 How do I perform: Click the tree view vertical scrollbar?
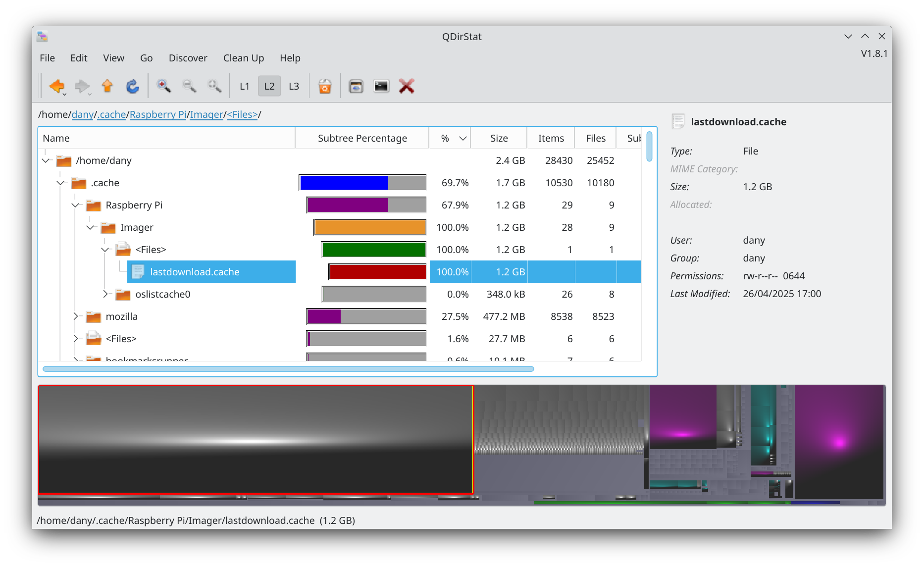[649, 146]
